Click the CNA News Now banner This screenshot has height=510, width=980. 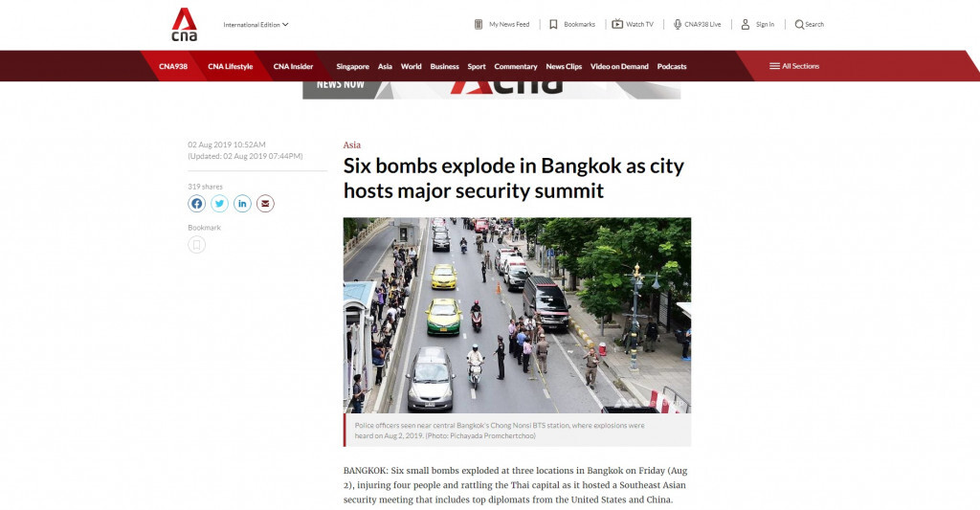(x=491, y=90)
